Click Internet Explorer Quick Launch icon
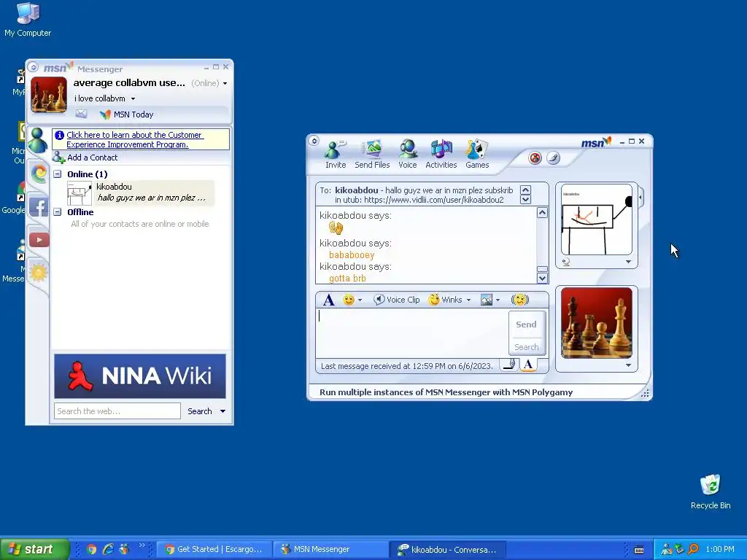This screenshot has height=560, width=747. pyautogui.click(x=108, y=549)
